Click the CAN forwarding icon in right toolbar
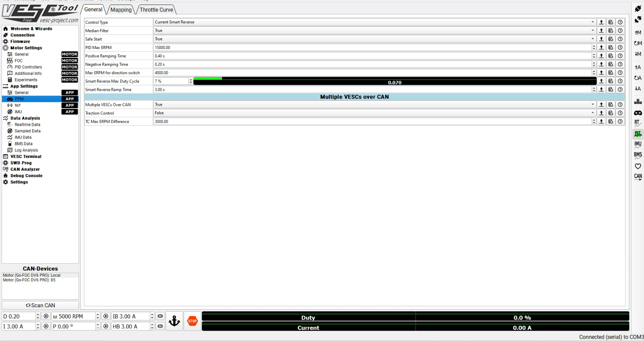 638,176
